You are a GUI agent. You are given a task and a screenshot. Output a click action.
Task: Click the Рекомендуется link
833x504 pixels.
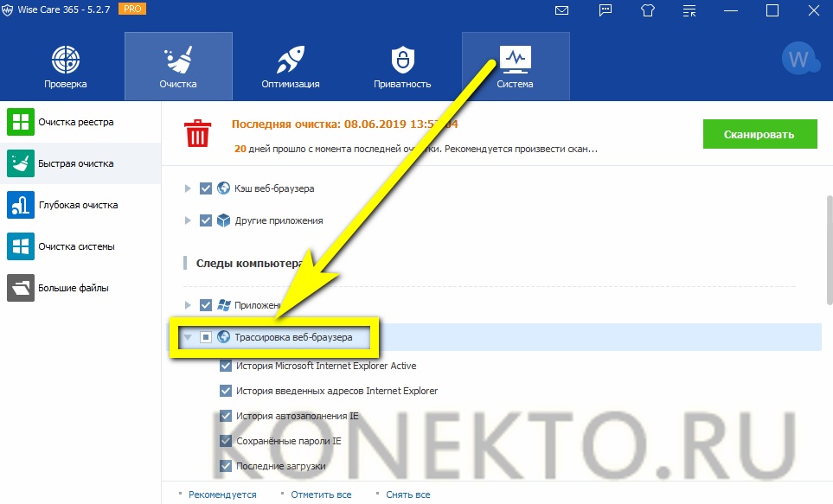tap(222, 494)
